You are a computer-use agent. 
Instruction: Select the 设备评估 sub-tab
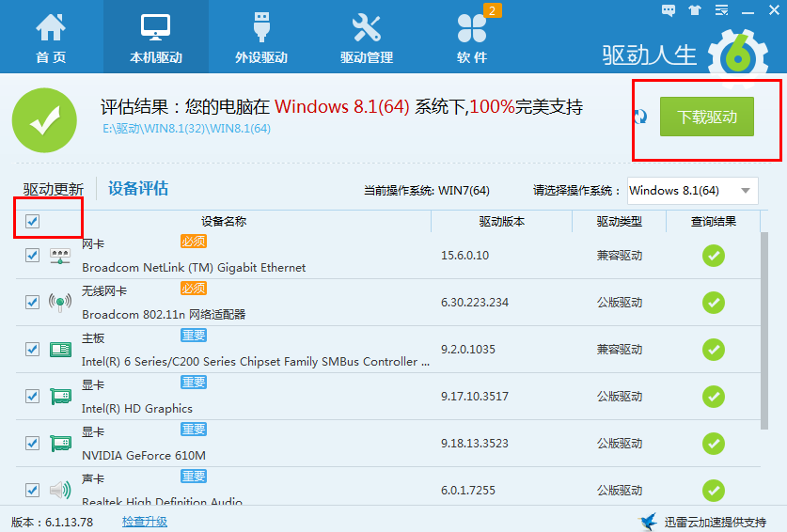(x=138, y=189)
